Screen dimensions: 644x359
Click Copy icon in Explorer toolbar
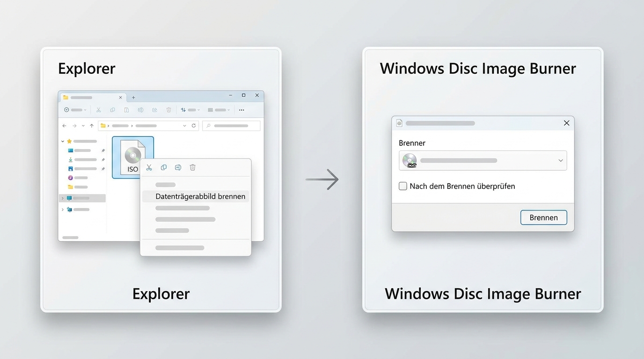pyautogui.click(x=112, y=110)
